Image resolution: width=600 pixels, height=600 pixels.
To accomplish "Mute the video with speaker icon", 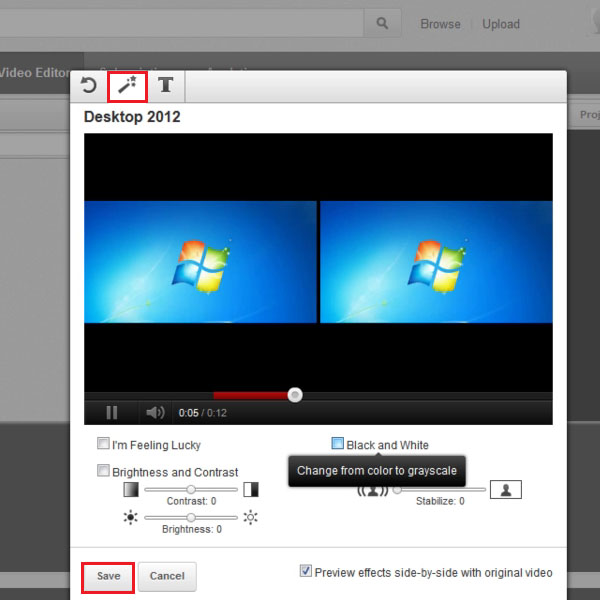I will coord(155,412).
